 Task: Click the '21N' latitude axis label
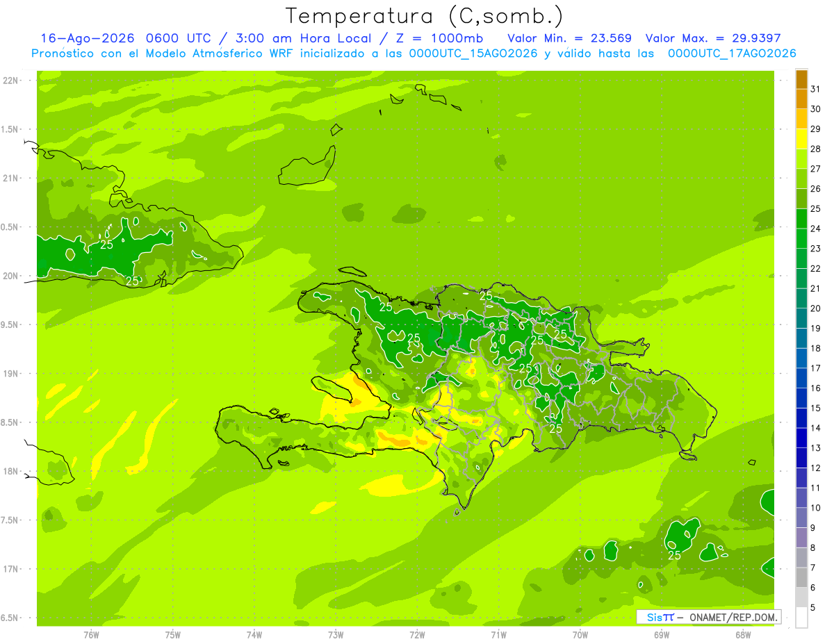click(x=11, y=178)
